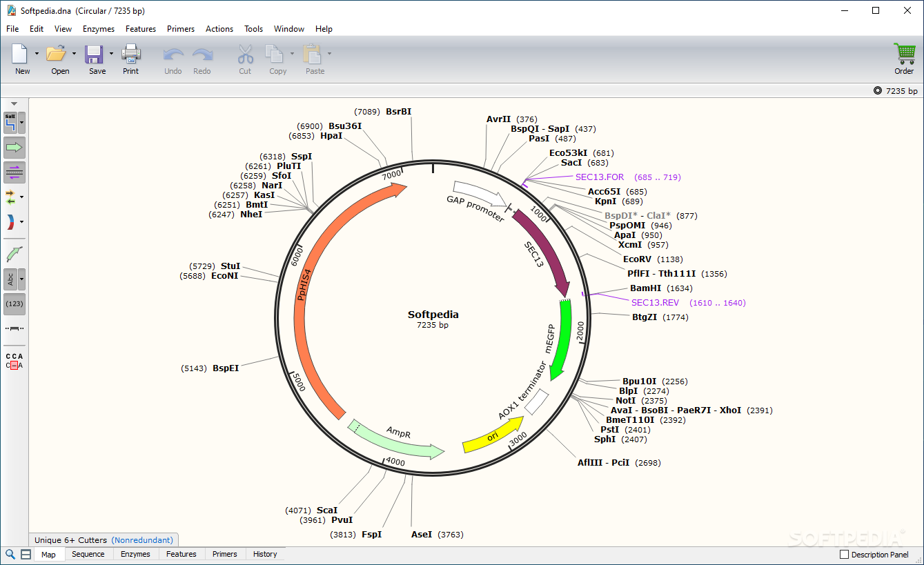Open the Actions menu
924x565 pixels.
pyautogui.click(x=219, y=29)
